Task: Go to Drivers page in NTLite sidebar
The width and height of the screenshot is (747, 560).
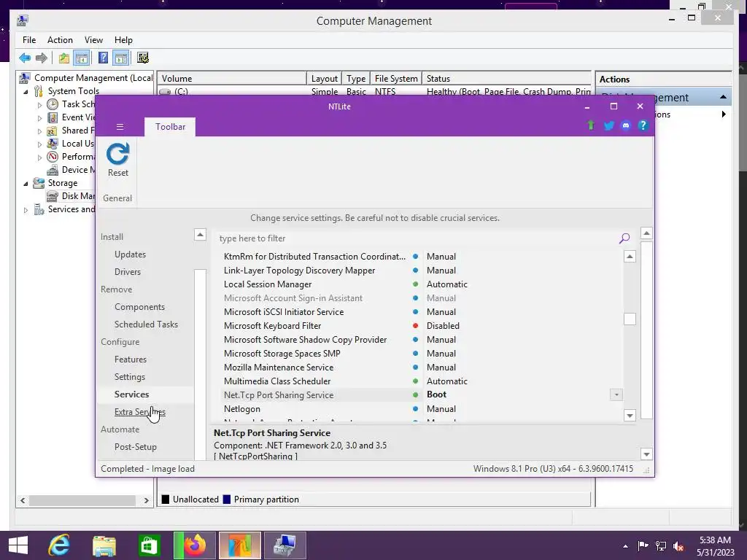Action: [128, 272]
